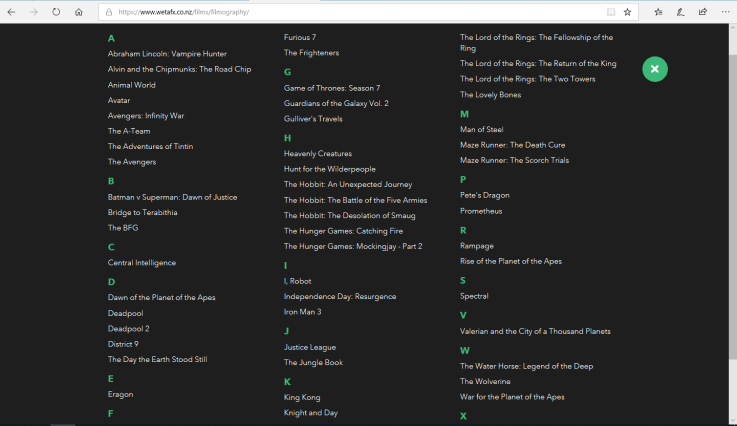Image resolution: width=737 pixels, height=426 pixels.
Task: Click the vertical page scrollbar
Action: point(731,200)
